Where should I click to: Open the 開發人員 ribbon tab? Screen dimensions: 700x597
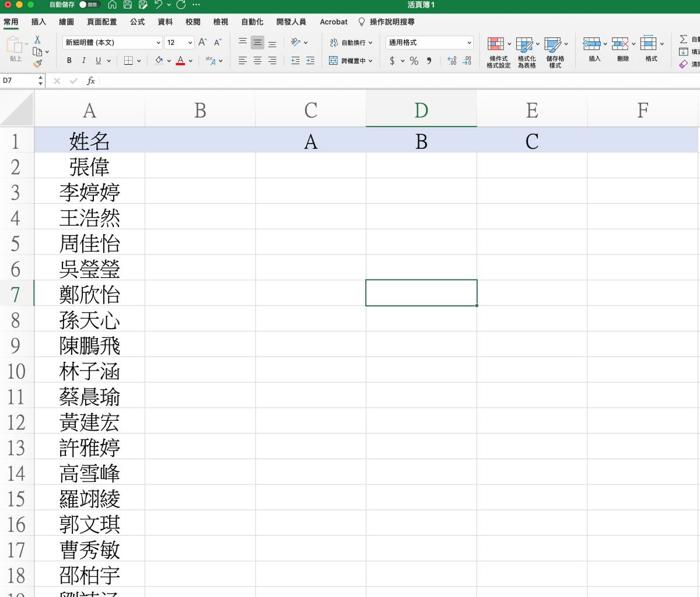coord(290,22)
